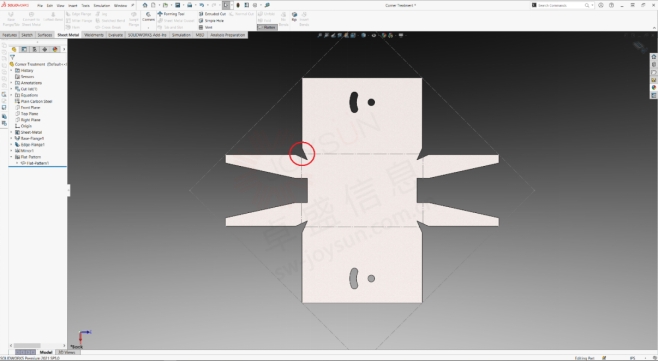Click the tree filter funnel icon
The height and width of the screenshot is (361, 658).
click(12, 57)
